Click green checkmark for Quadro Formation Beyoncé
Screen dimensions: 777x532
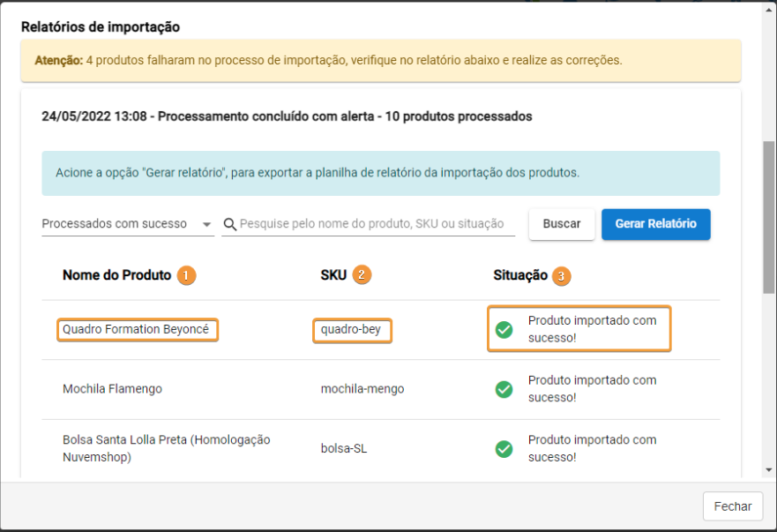[x=504, y=330]
